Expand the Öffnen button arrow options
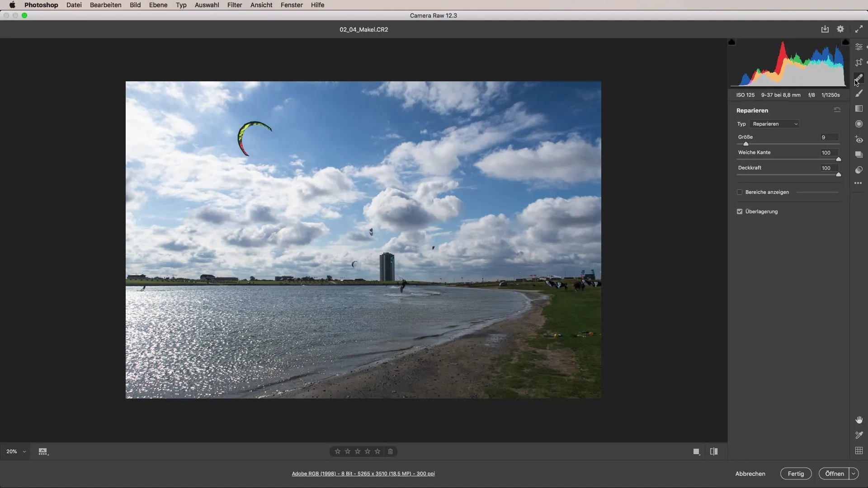 click(854, 474)
